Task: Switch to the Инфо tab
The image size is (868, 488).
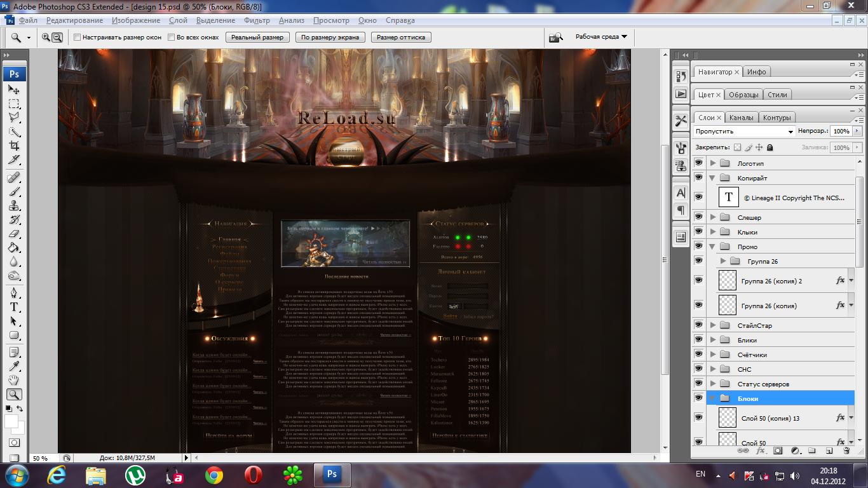Action: [x=756, y=72]
